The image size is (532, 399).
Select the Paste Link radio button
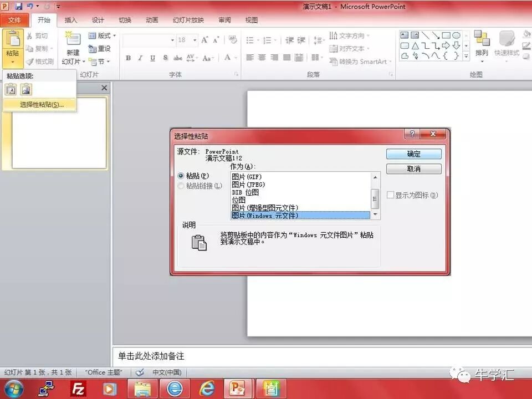(x=181, y=186)
